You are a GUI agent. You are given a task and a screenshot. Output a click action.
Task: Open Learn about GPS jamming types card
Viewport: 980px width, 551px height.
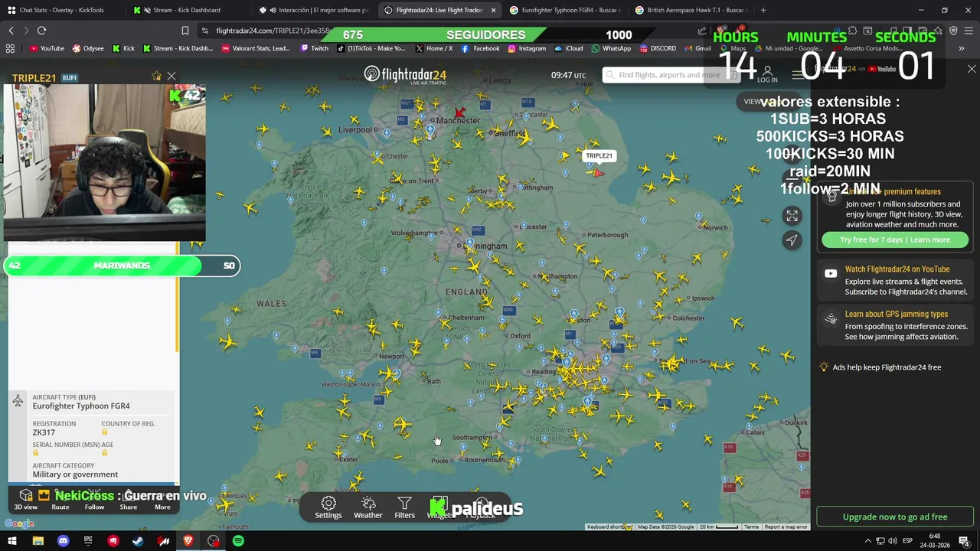click(895, 325)
